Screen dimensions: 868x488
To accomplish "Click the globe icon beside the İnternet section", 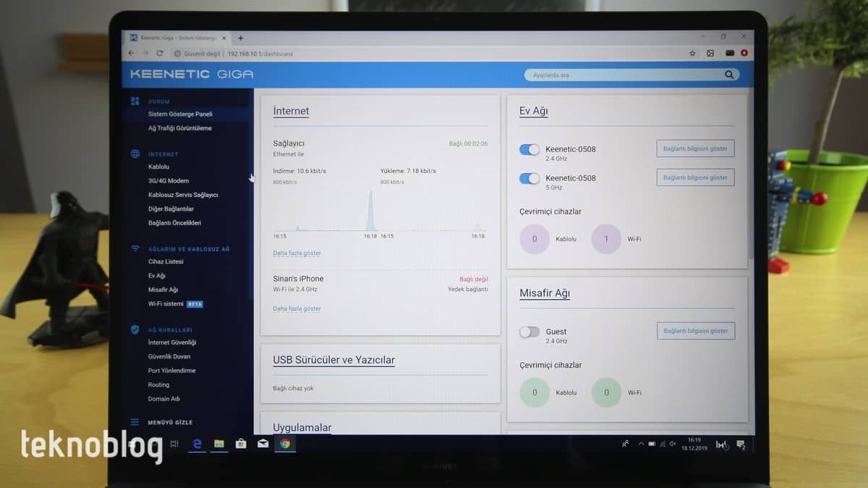I will [x=135, y=153].
